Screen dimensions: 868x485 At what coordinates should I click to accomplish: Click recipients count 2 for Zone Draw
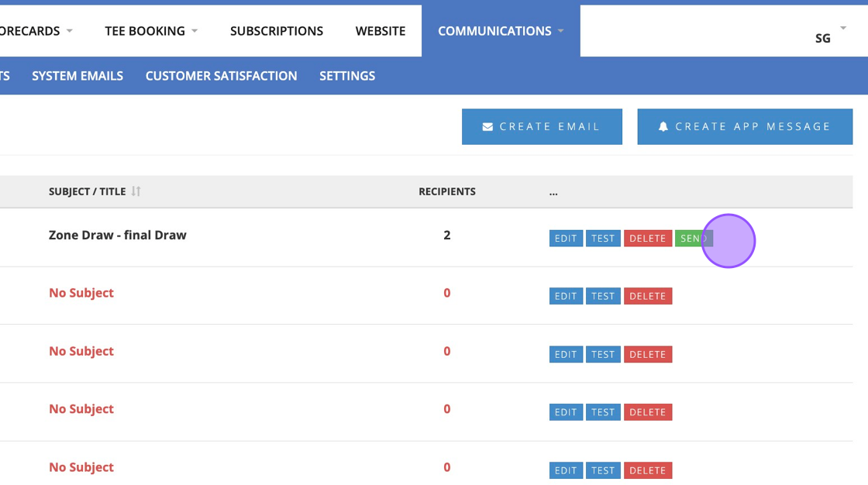(447, 235)
